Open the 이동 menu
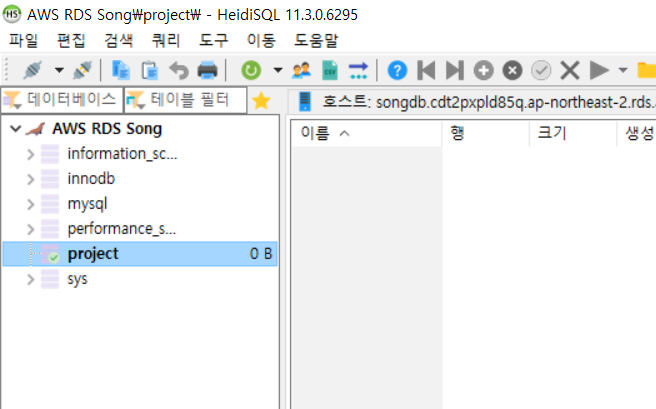This screenshot has height=409, width=656. click(261, 41)
